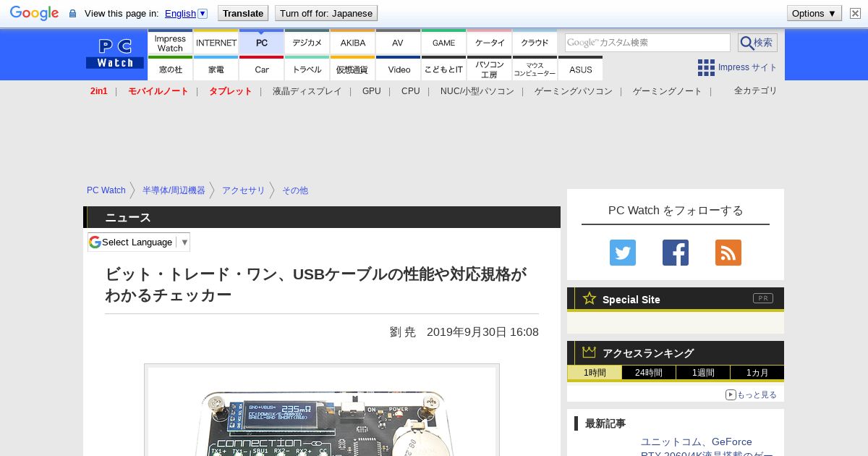
Task: Open the translate bar Options dropdown
Action: point(814,13)
